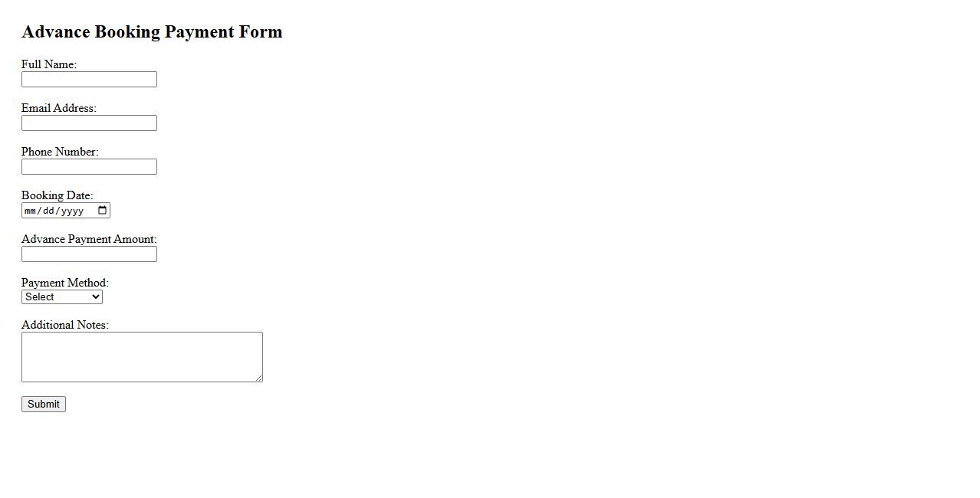Click the Full Name text field

tap(89, 80)
